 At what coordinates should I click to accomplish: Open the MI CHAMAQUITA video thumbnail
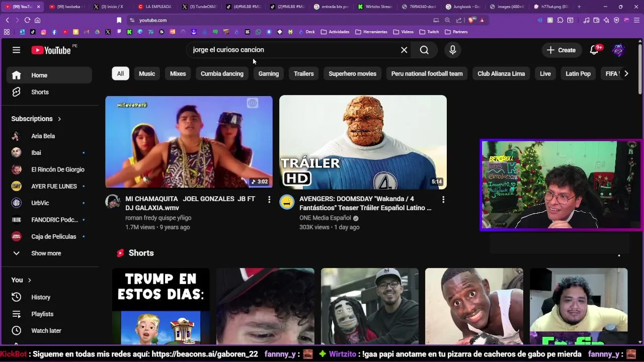coord(189,142)
